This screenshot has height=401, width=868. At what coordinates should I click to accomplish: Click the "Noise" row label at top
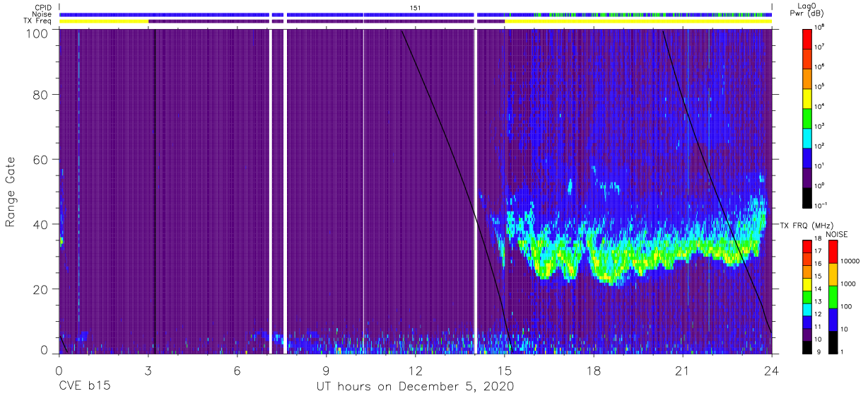click(x=42, y=14)
